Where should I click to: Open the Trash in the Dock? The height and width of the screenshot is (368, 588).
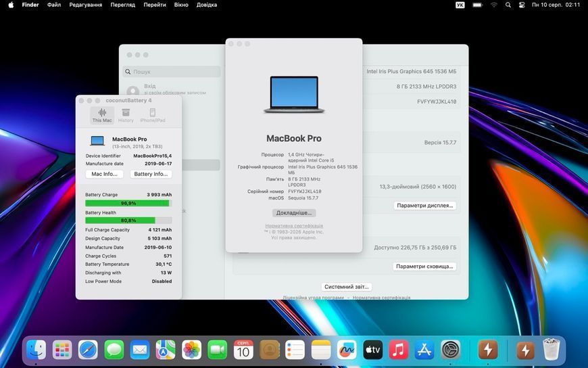pyautogui.click(x=552, y=350)
